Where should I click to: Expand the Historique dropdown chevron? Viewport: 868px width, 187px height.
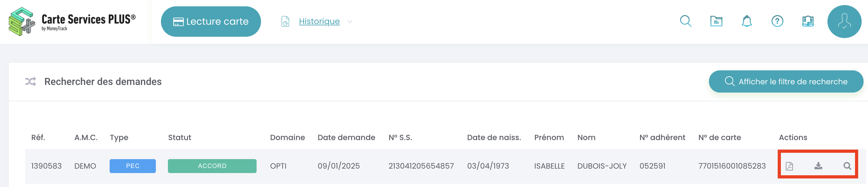(350, 22)
